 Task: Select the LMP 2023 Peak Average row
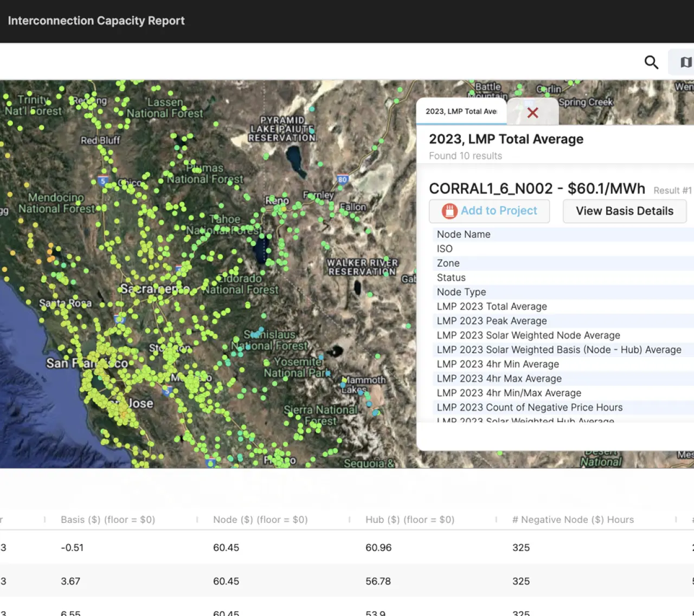[x=563, y=321]
